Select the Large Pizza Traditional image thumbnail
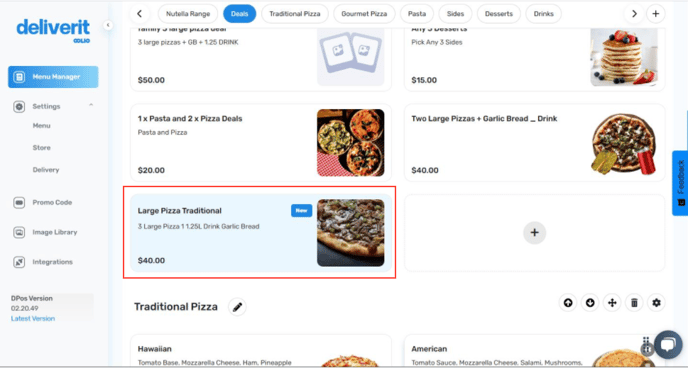 [351, 232]
